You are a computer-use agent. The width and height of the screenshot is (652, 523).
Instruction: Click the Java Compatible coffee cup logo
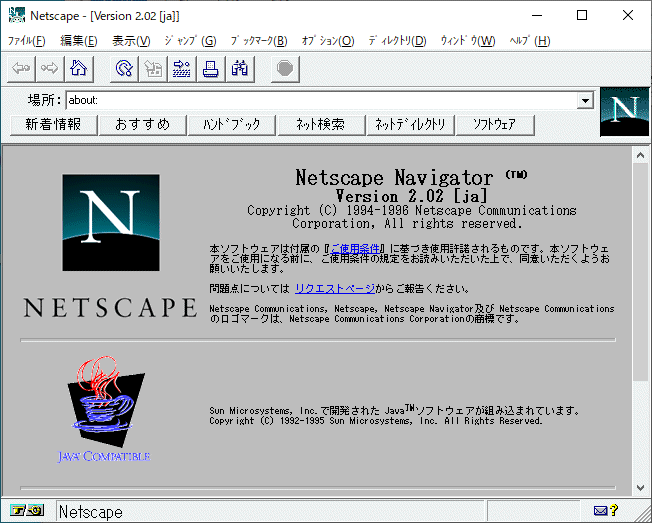coord(104,410)
